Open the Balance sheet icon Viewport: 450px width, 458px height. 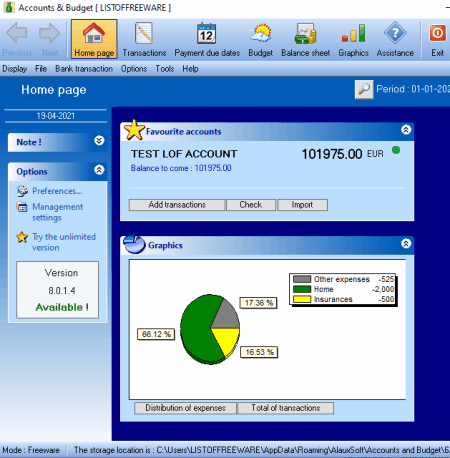tap(305, 33)
